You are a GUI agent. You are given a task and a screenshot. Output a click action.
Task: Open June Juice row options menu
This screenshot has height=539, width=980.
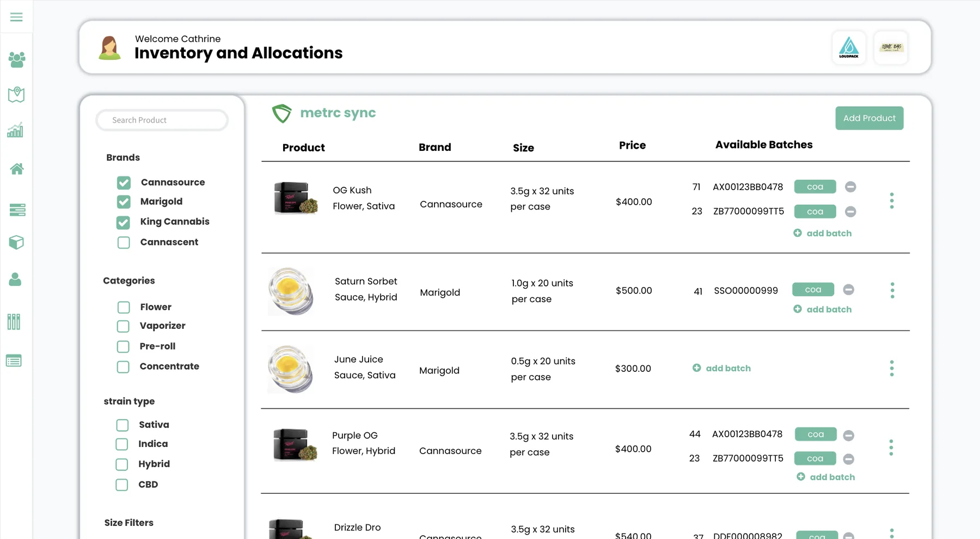(x=892, y=368)
